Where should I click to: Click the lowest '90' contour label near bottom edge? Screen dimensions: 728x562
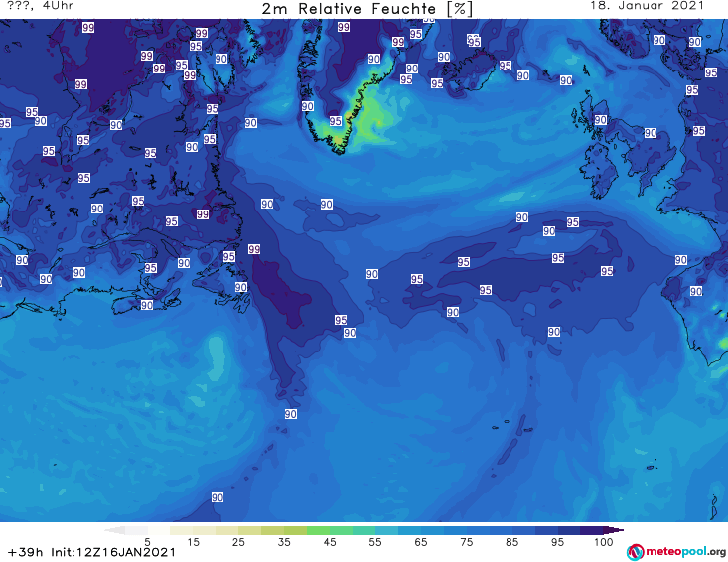[x=218, y=497]
